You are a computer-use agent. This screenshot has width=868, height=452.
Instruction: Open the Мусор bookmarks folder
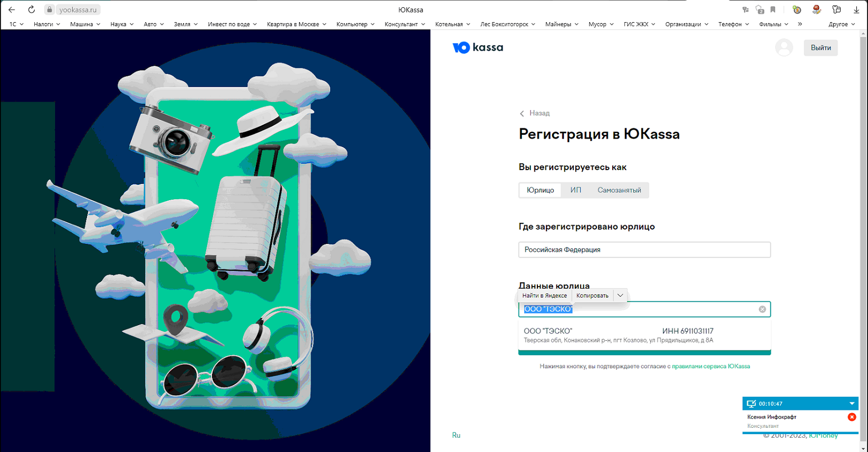click(x=601, y=24)
